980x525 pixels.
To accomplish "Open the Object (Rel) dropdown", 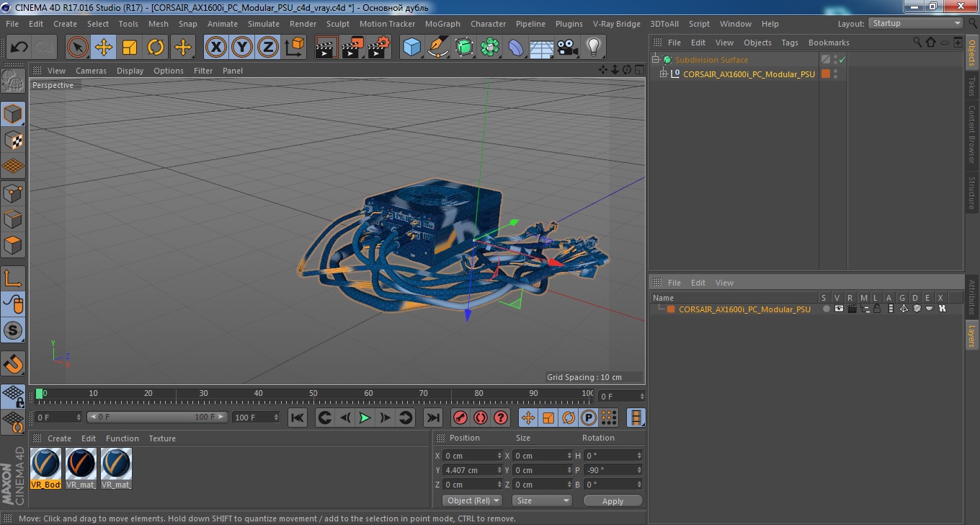I will 472,500.
